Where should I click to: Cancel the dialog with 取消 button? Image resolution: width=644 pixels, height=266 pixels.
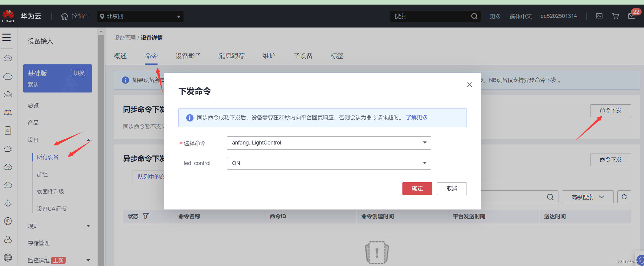click(x=452, y=189)
